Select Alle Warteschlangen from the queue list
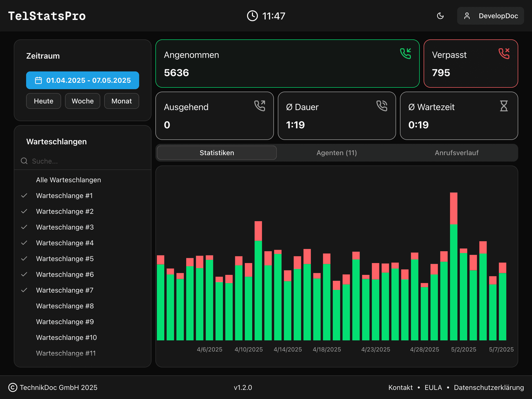Viewport: 532px width, 399px height. [x=69, y=180]
